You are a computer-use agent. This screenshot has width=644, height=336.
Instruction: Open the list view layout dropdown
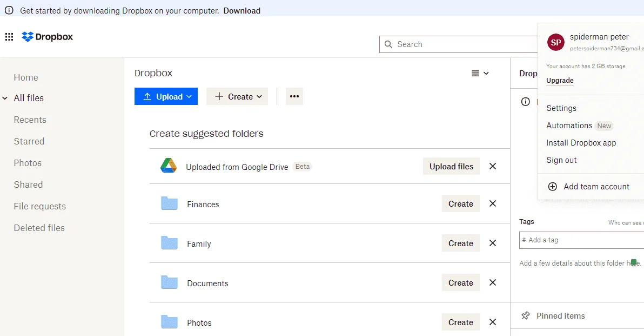click(480, 73)
